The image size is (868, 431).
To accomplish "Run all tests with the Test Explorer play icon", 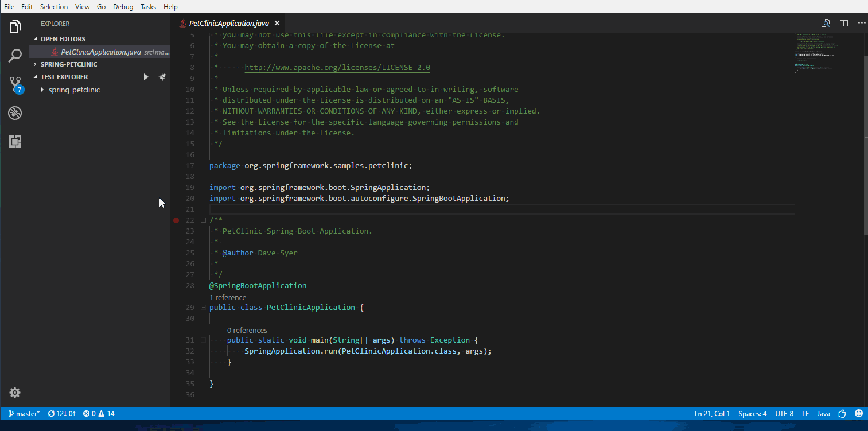I will 145,76.
